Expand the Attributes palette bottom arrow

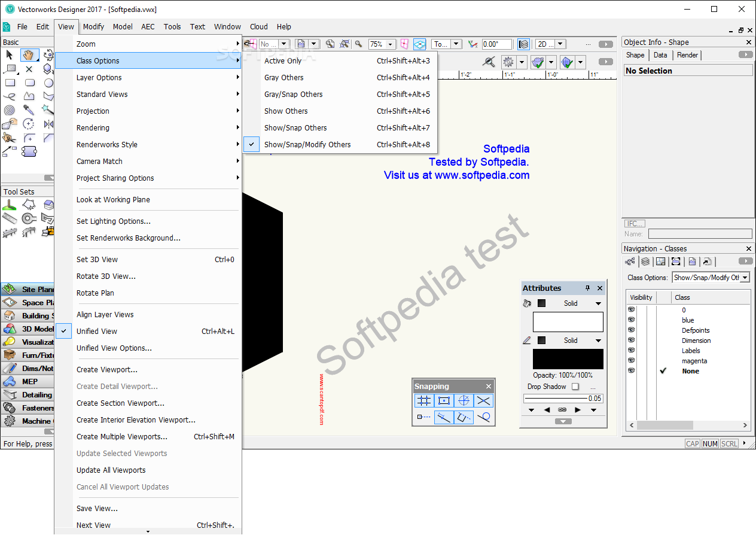coord(563,422)
